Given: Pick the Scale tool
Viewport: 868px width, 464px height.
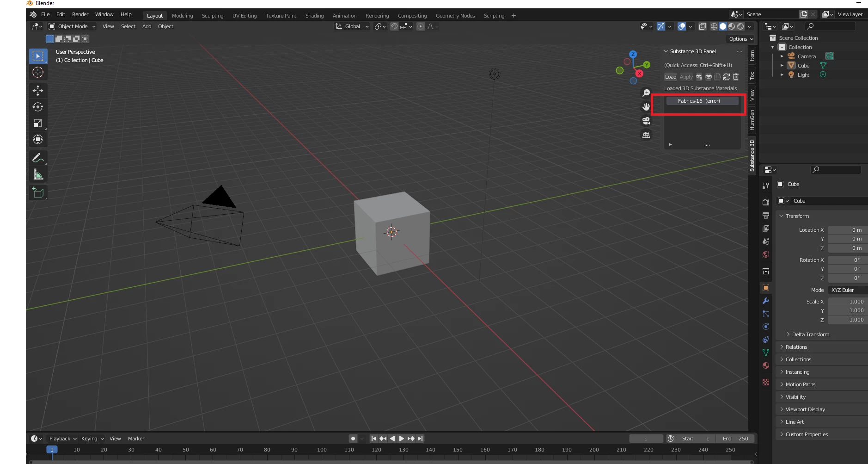Looking at the screenshot, I should [x=38, y=123].
